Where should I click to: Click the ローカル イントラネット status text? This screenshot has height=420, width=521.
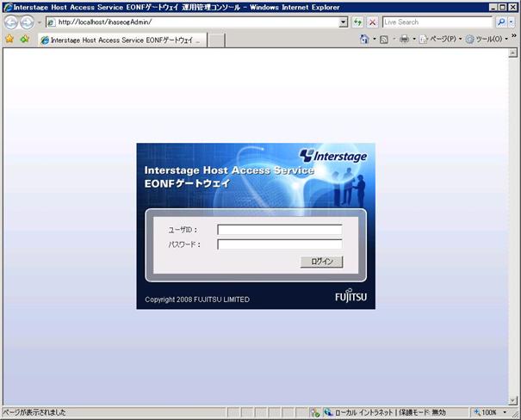[363, 413]
